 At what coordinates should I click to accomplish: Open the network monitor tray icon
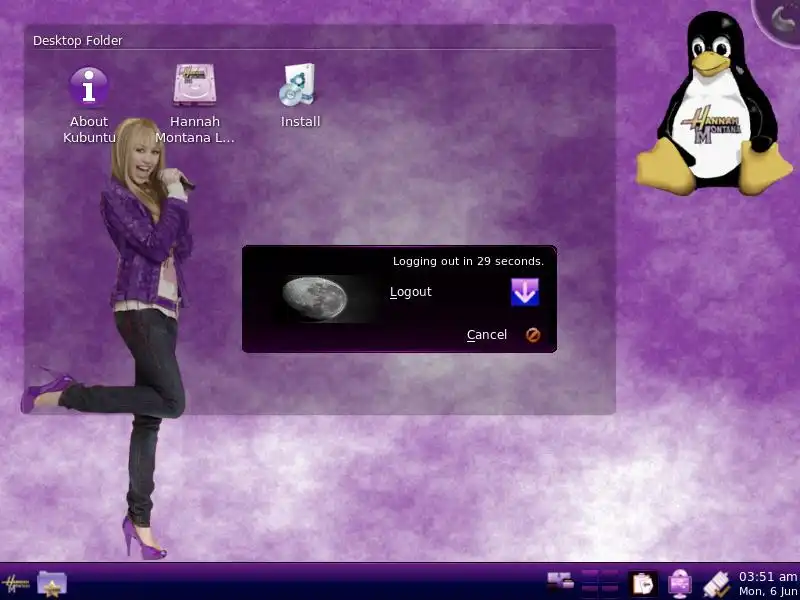click(680, 584)
